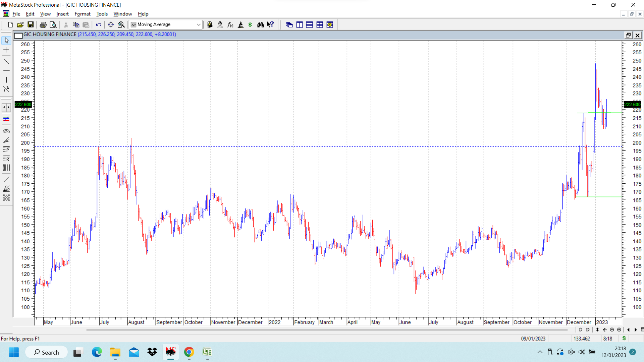Open the Tools menu
Screen dimensions: 644x362
click(102, 14)
